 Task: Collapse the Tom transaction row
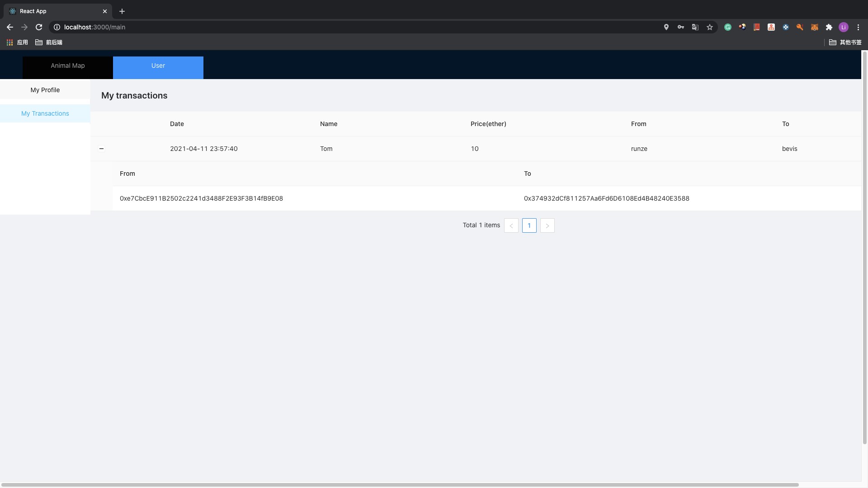(x=101, y=149)
